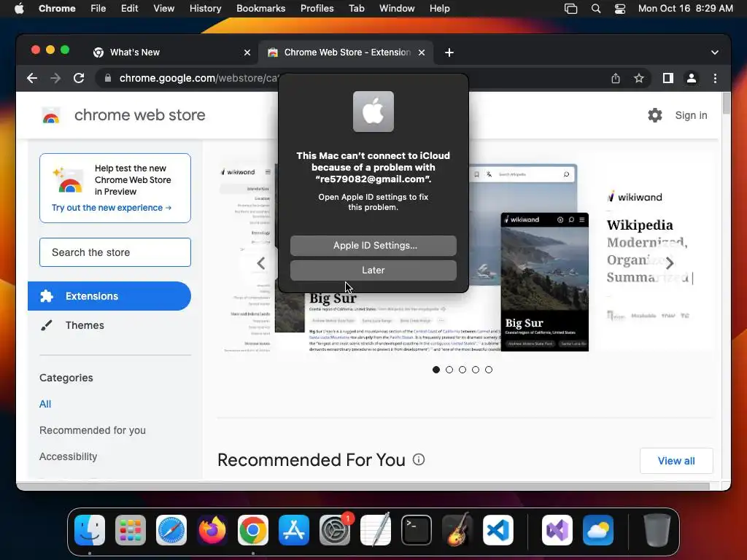
Task: Launch Terminal from the Dock
Action: point(417,530)
